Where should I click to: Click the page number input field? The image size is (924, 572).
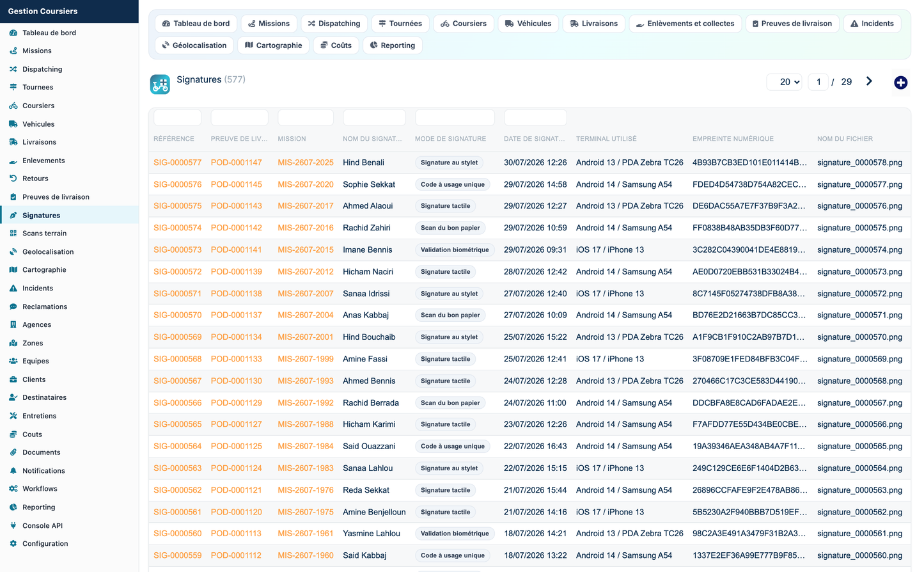[x=818, y=82]
